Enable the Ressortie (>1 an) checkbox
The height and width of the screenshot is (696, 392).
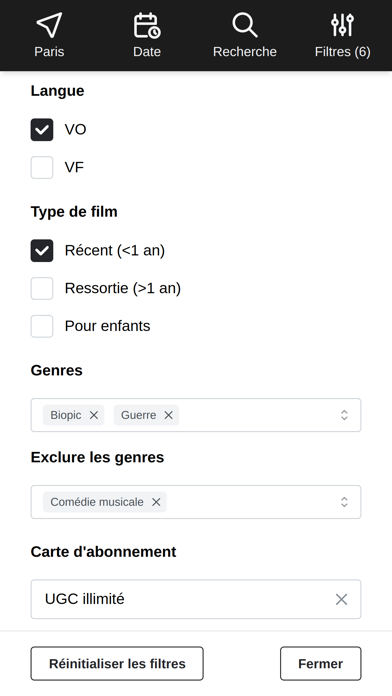pyautogui.click(x=42, y=289)
